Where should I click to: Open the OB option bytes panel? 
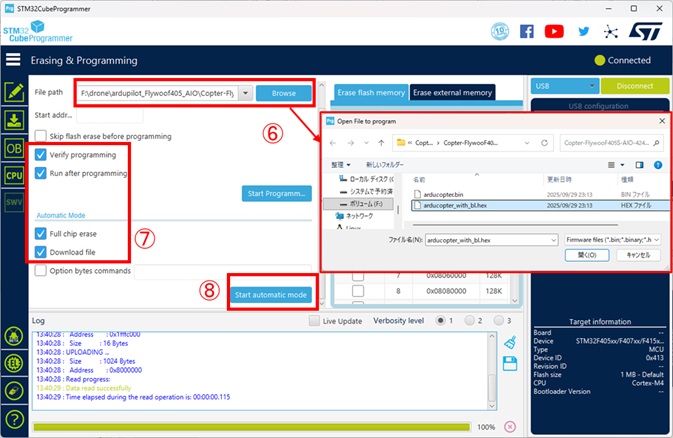[14, 148]
